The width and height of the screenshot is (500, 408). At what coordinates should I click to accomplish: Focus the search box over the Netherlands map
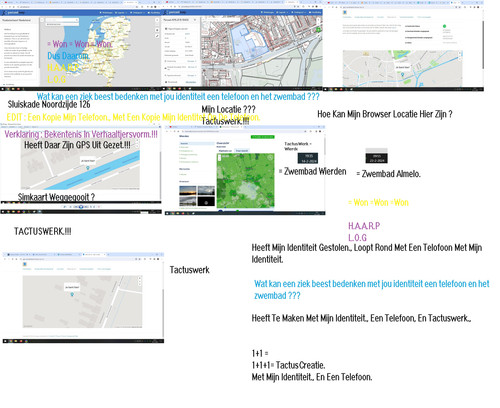pos(61,21)
